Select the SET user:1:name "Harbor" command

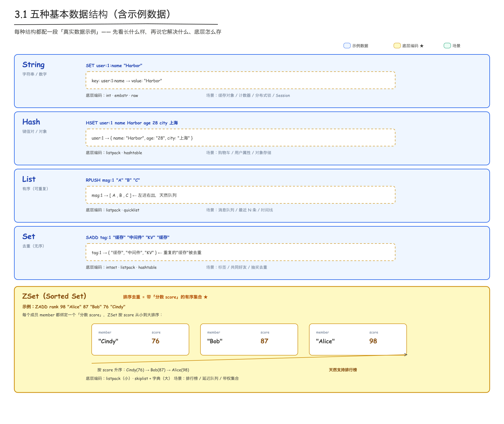click(x=114, y=66)
